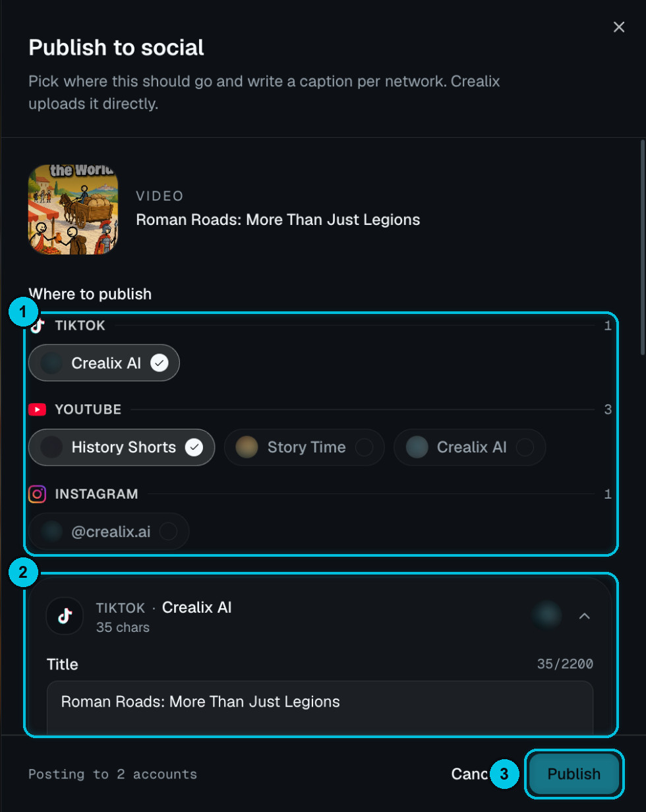Click the Instagram logo section icon
This screenshot has height=812, width=646.
38,494
